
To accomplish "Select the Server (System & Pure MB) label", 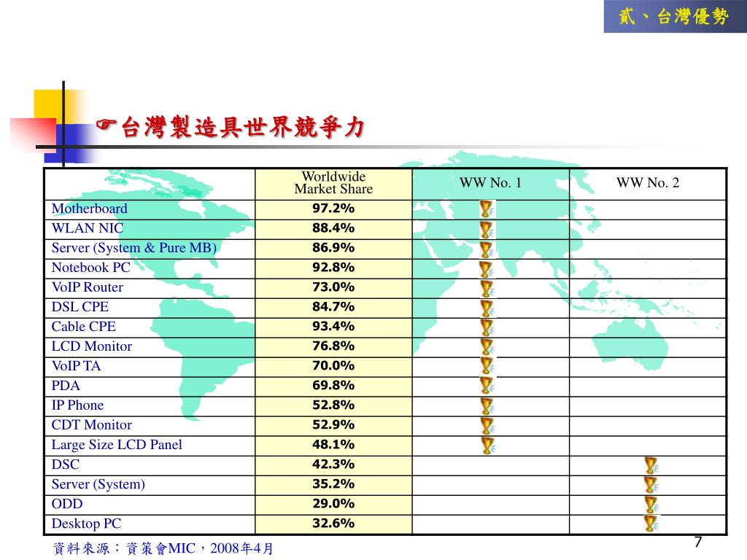I will [x=134, y=248].
